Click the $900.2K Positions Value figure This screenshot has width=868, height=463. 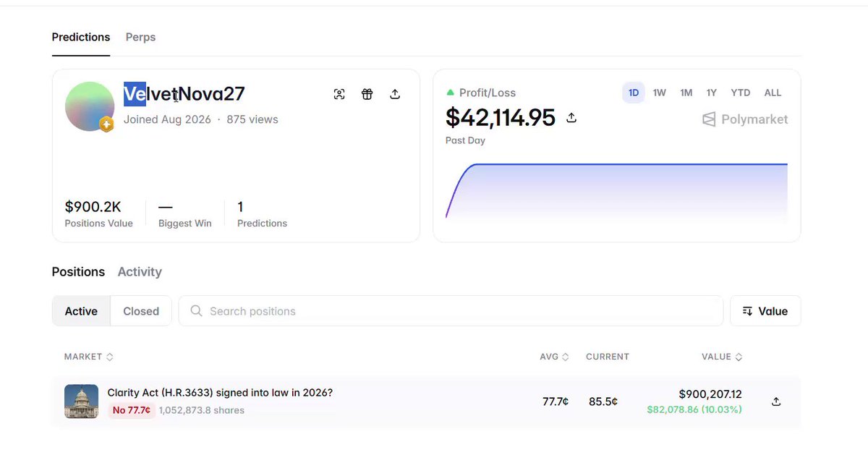point(93,207)
